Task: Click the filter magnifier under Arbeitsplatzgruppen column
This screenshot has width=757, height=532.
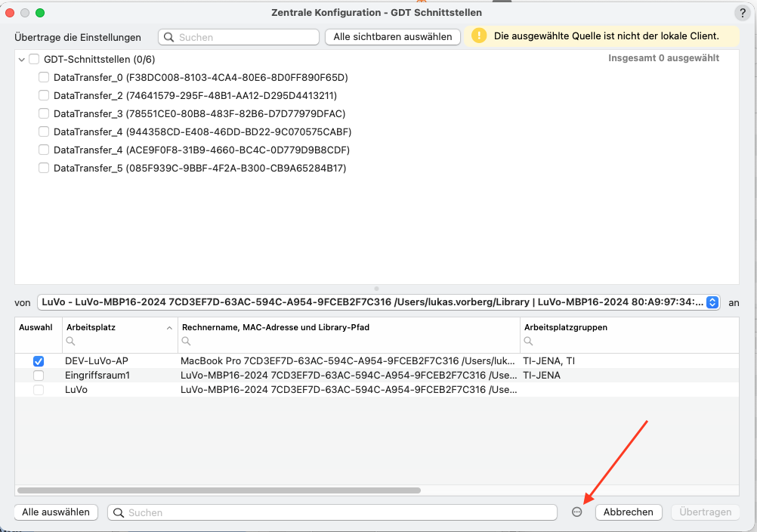Action: coord(529,342)
